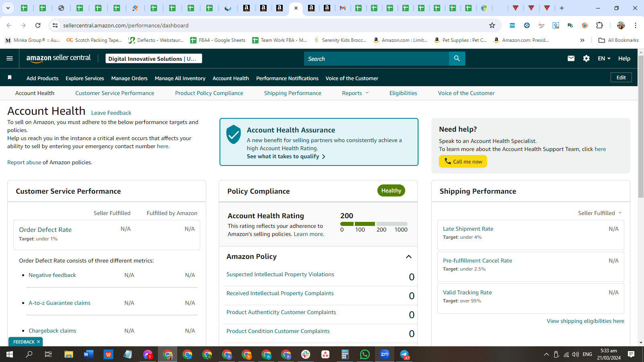The image size is (644, 362).
Task: Click the magnifier search button in Seller Central
Action: 457,58
